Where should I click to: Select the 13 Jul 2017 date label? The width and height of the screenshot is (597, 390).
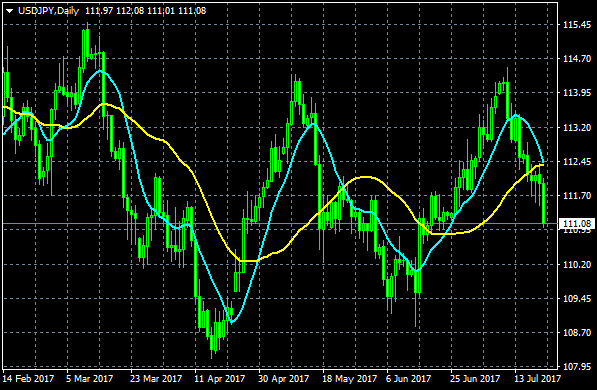pyautogui.click(x=538, y=379)
